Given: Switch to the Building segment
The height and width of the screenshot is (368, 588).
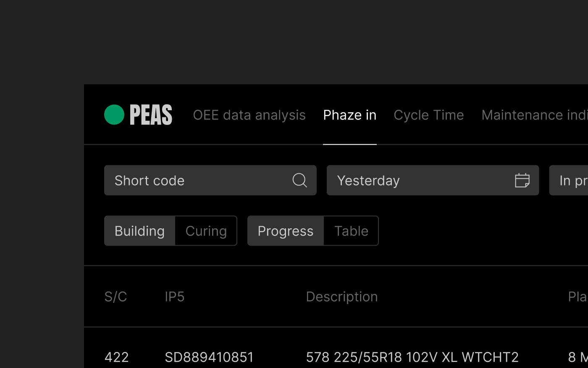Looking at the screenshot, I should coord(139,231).
